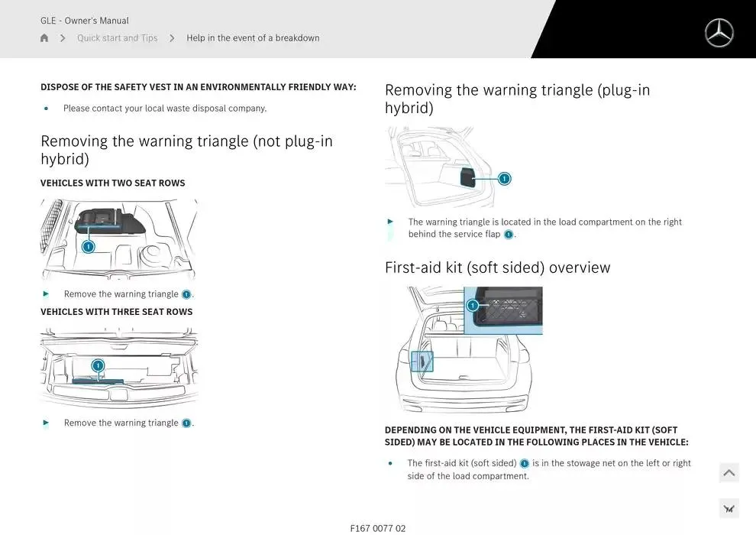Click the square icon button beneath the up-arrow

(729, 508)
